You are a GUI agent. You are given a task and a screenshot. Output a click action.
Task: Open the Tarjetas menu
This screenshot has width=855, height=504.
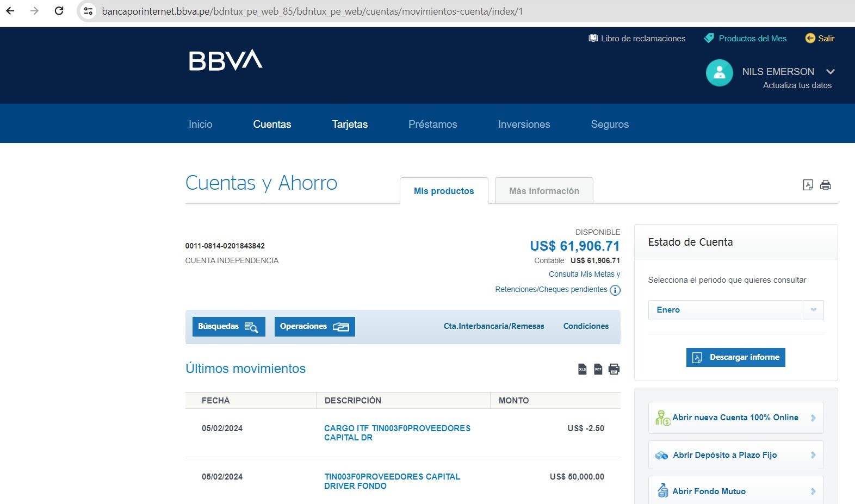coord(350,125)
